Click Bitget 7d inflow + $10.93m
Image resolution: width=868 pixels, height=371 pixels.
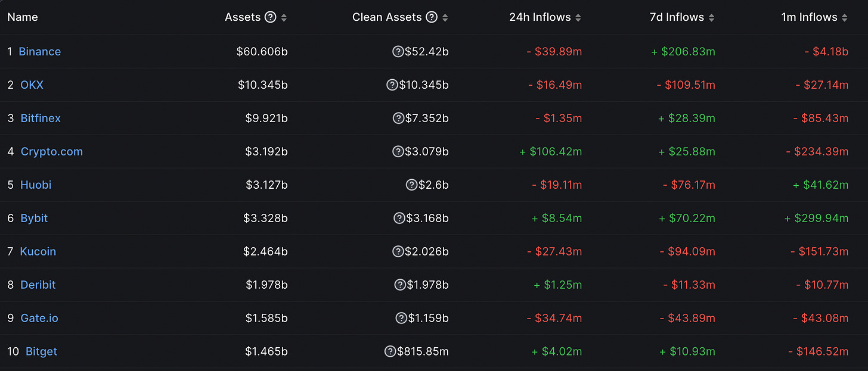pyautogui.click(x=687, y=352)
